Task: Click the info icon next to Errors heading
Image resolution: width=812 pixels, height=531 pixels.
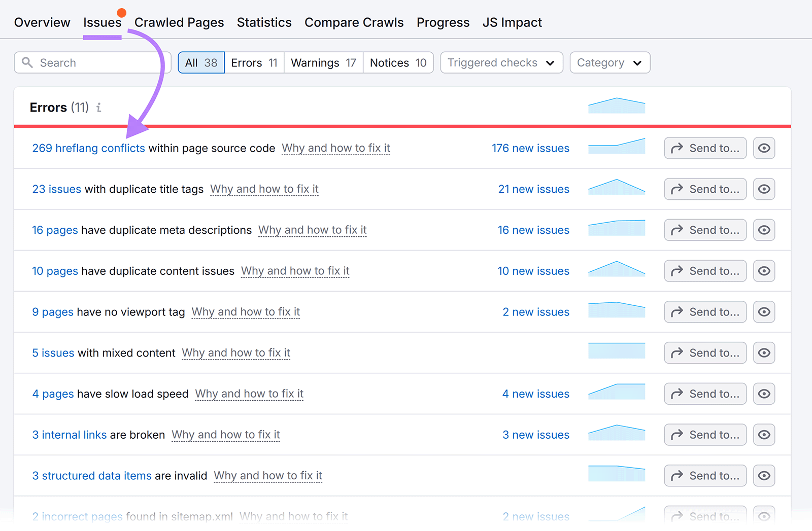Action: tap(98, 108)
